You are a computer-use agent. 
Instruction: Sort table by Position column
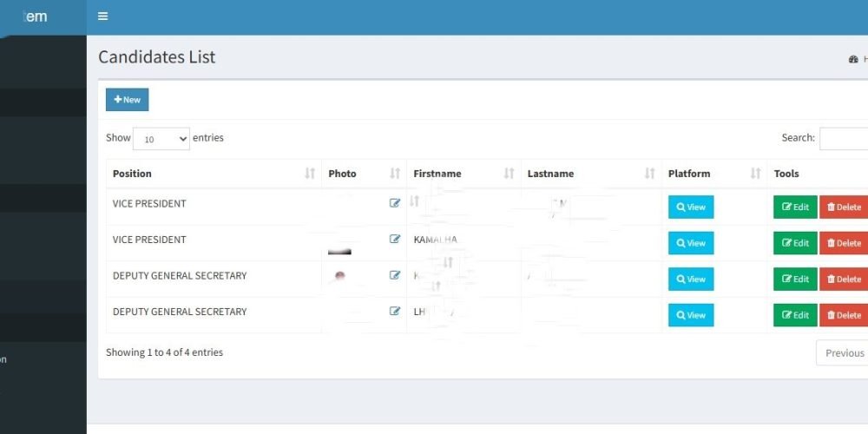[213, 174]
